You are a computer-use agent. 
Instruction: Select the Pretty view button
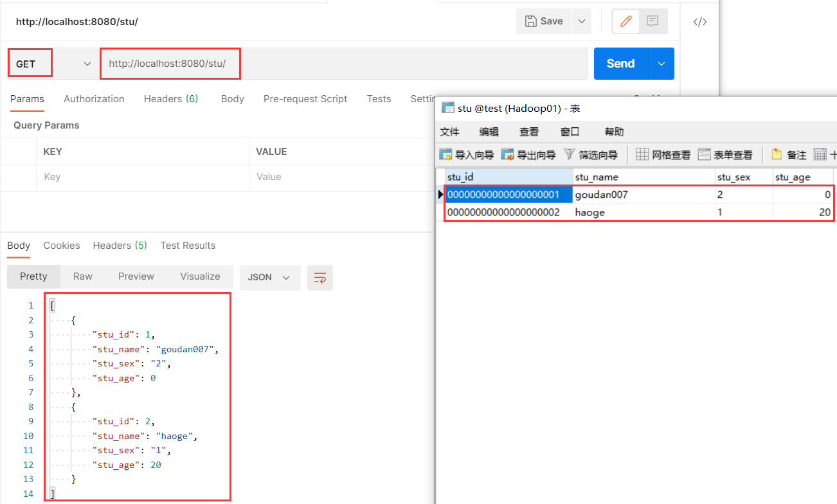pyautogui.click(x=33, y=276)
